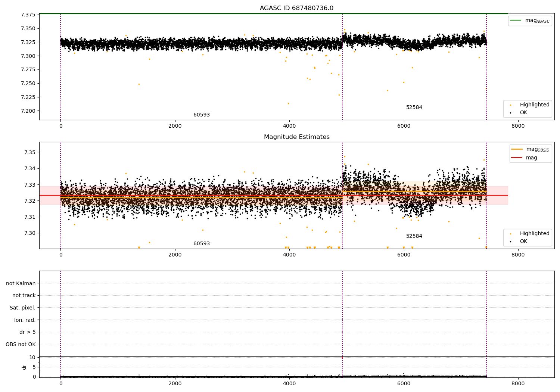Click the 'dr' y-axis label

tap(24, 367)
